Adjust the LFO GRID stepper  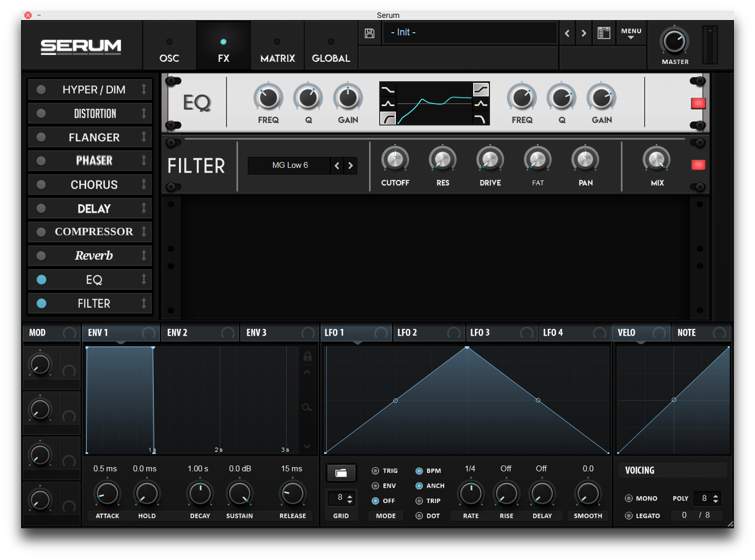pos(350,498)
